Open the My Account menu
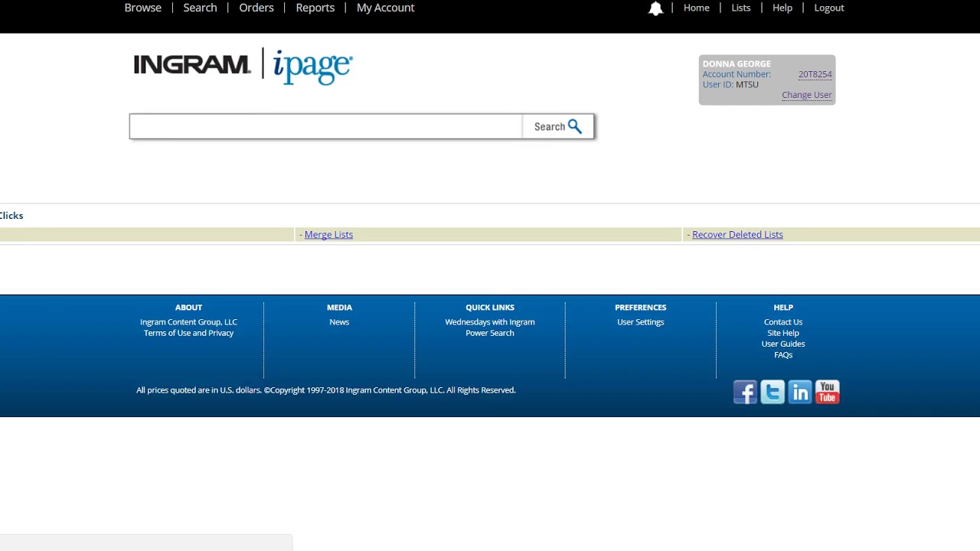 coord(385,8)
